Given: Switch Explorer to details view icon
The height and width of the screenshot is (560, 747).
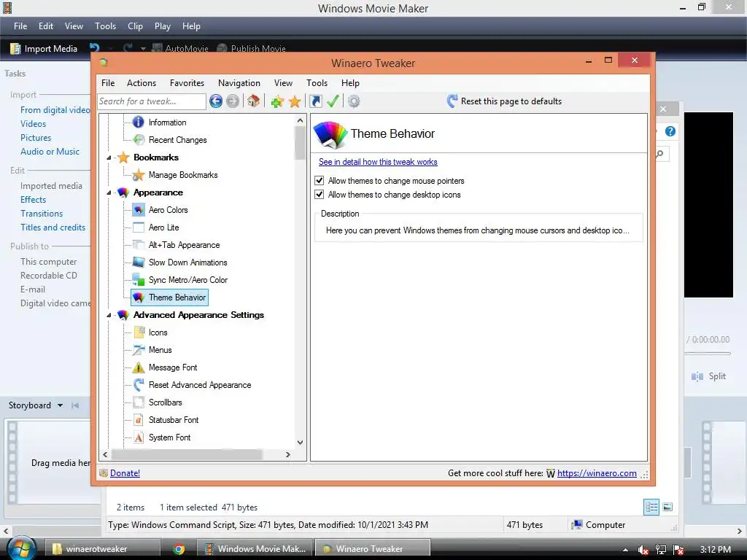Looking at the screenshot, I should pyautogui.click(x=651, y=507).
